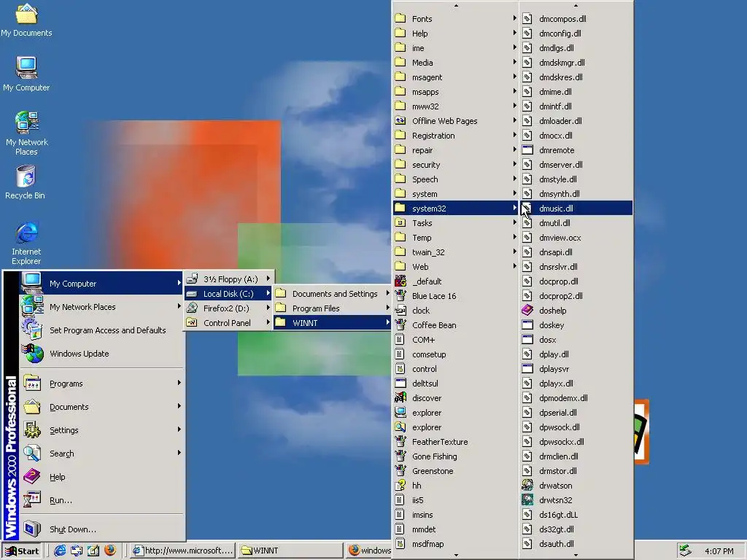Image resolution: width=747 pixels, height=560 pixels.
Task: Select the security folder entry
Action: pyautogui.click(x=456, y=165)
